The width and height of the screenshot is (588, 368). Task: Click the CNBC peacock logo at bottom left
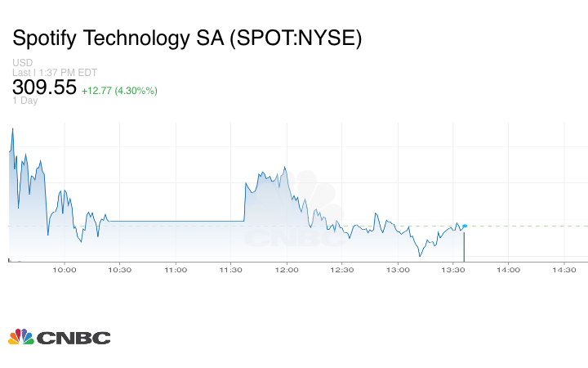coord(59,337)
